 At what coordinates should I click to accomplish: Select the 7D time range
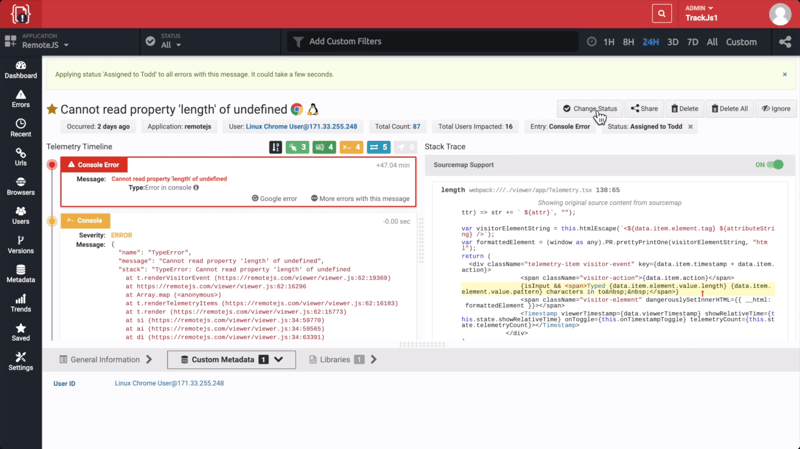click(x=692, y=42)
